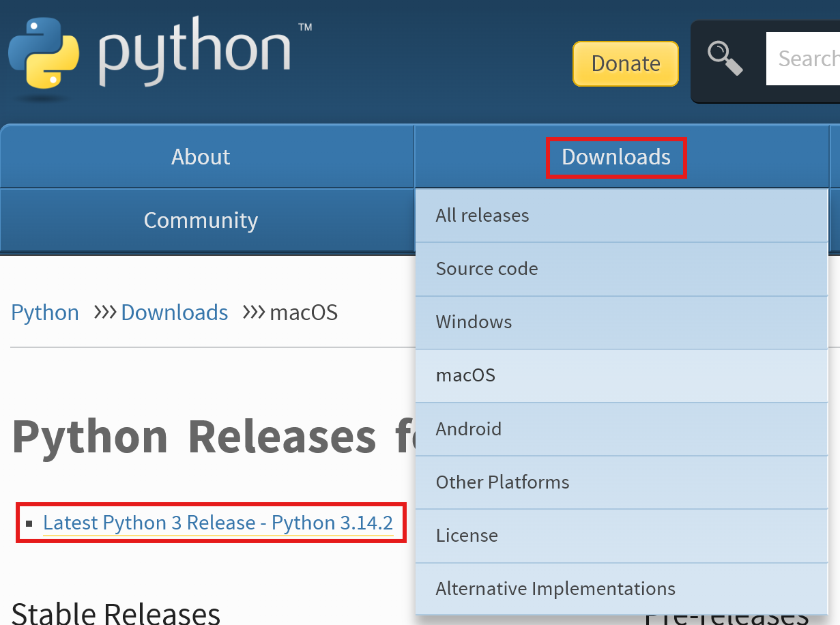Click the magnifying glass search icon
This screenshot has height=625, width=840.
[725, 60]
